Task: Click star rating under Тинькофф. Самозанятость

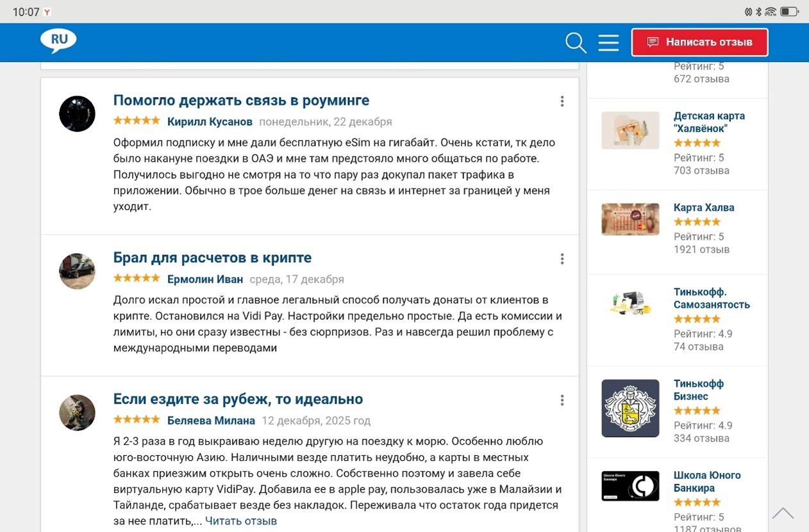Action: point(697,319)
